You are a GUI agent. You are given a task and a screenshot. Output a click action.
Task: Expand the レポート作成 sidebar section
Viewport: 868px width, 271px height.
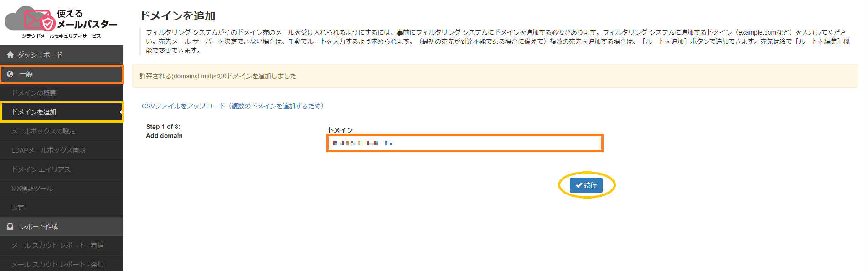[x=62, y=226]
